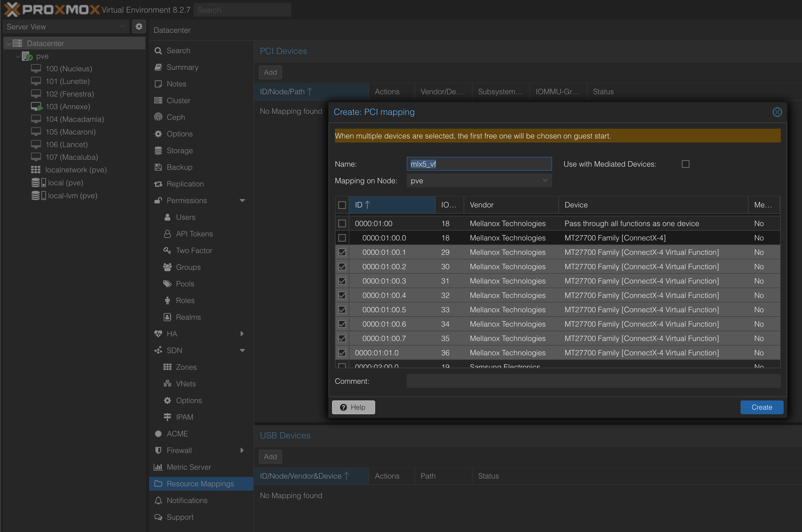
Task: Enable Use with Mediated Devices checkbox
Action: pos(686,164)
